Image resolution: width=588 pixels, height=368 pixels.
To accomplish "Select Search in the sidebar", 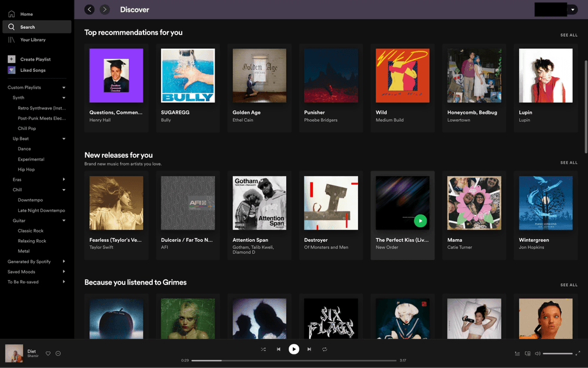I will pos(28,27).
